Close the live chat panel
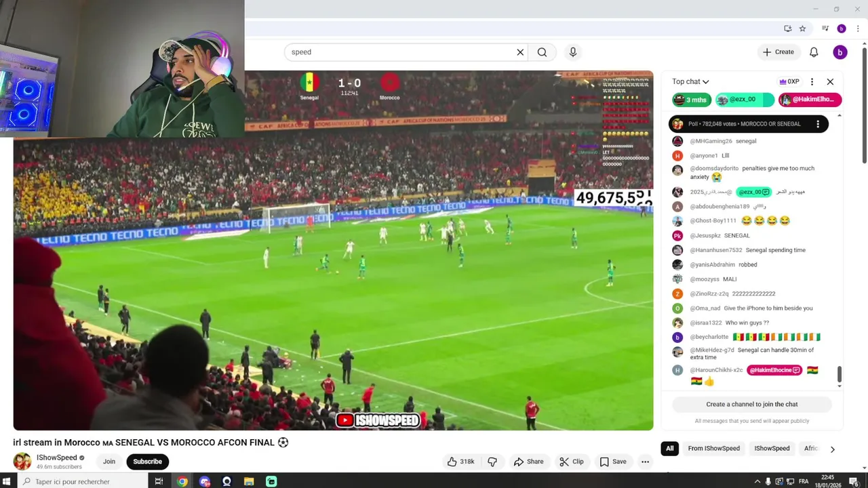This screenshot has width=868, height=488. pyautogui.click(x=830, y=81)
